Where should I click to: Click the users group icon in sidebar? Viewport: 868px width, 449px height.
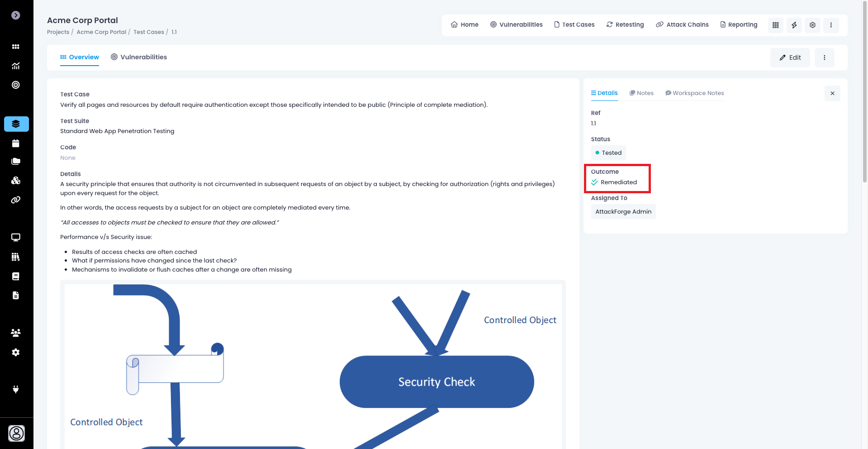coord(16,333)
